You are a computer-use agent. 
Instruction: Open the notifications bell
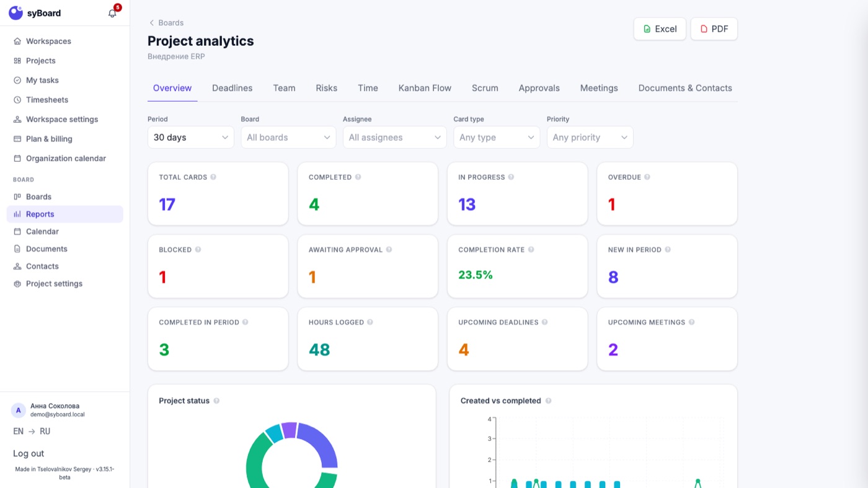click(x=112, y=13)
